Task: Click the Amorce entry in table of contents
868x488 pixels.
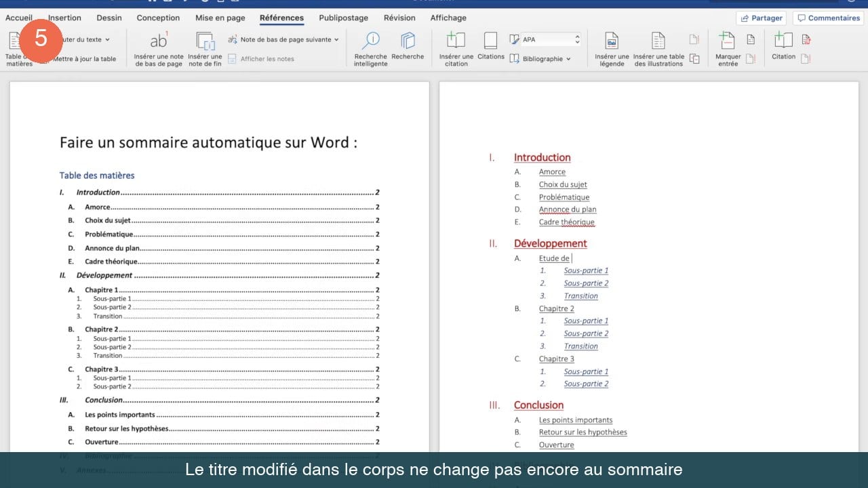Action: (x=224, y=207)
